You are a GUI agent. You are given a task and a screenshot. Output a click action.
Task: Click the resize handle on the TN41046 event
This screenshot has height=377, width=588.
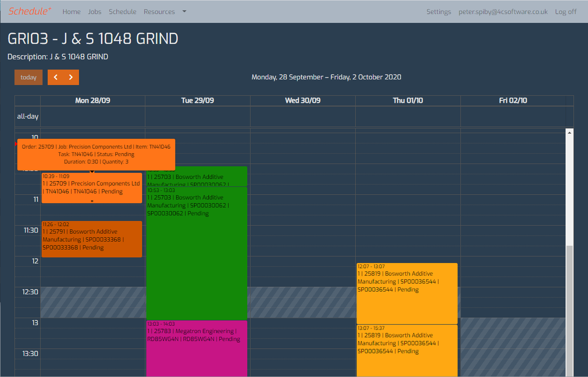[x=92, y=201]
